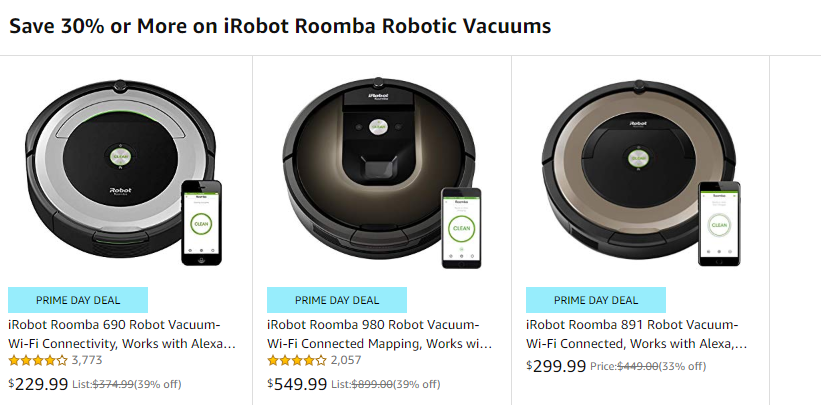
Task: Click the Roomba 690 vacuum product image
Action: [115, 165]
